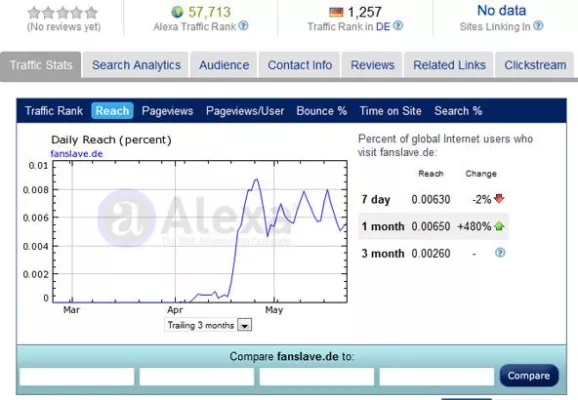Click the third compare site input field

(x=317, y=376)
